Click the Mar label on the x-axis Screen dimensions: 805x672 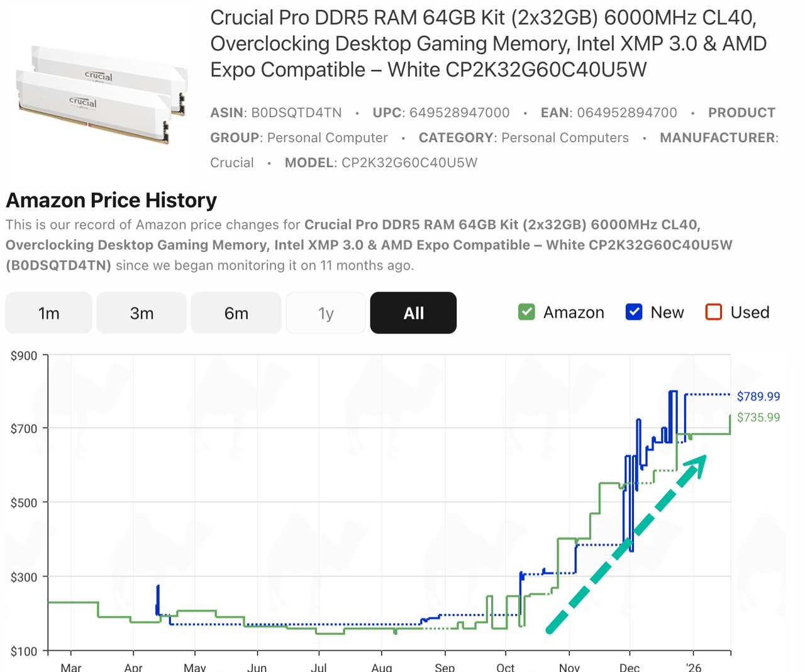point(71,667)
